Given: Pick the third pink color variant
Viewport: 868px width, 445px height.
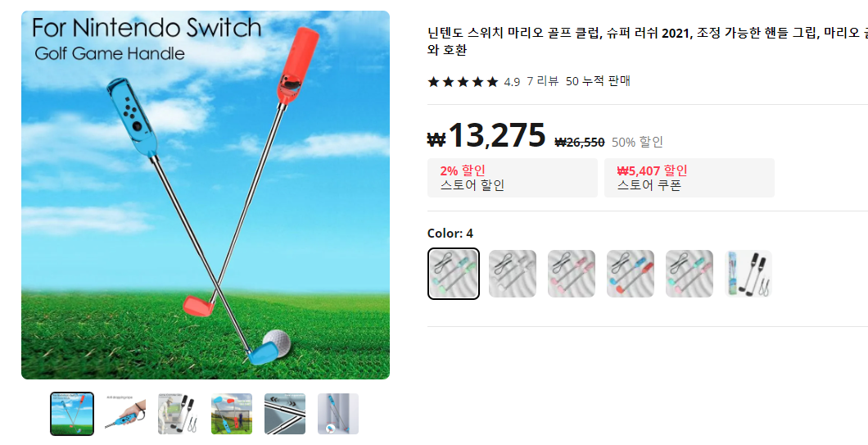Looking at the screenshot, I should pyautogui.click(x=572, y=274).
